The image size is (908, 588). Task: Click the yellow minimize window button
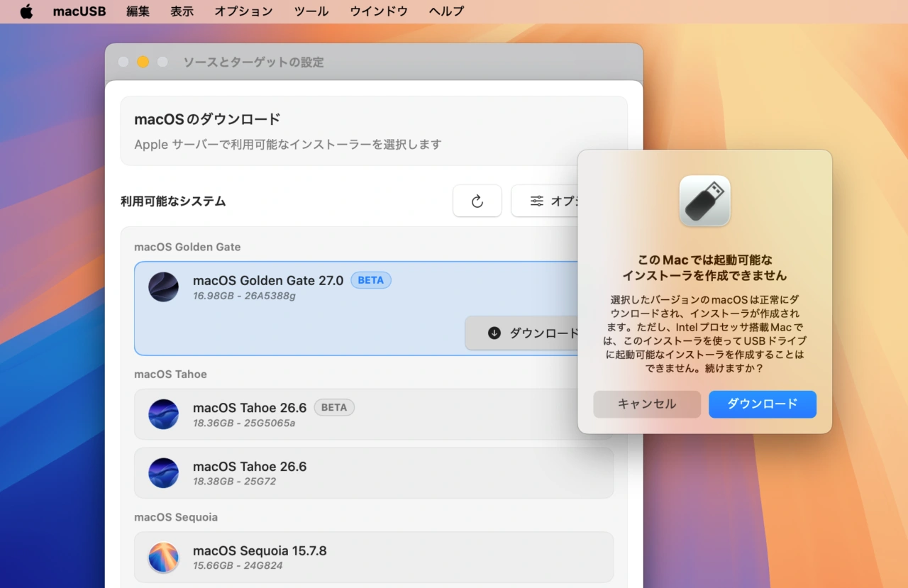point(143,62)
